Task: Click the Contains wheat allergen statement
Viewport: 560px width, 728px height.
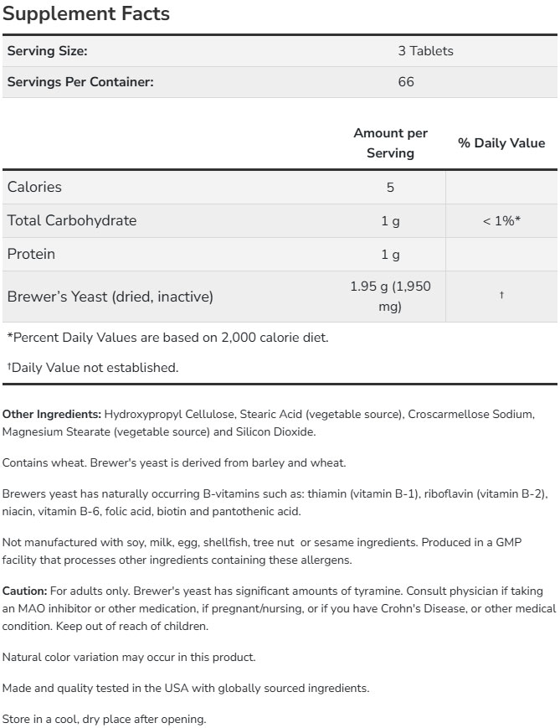Action: 174,462
